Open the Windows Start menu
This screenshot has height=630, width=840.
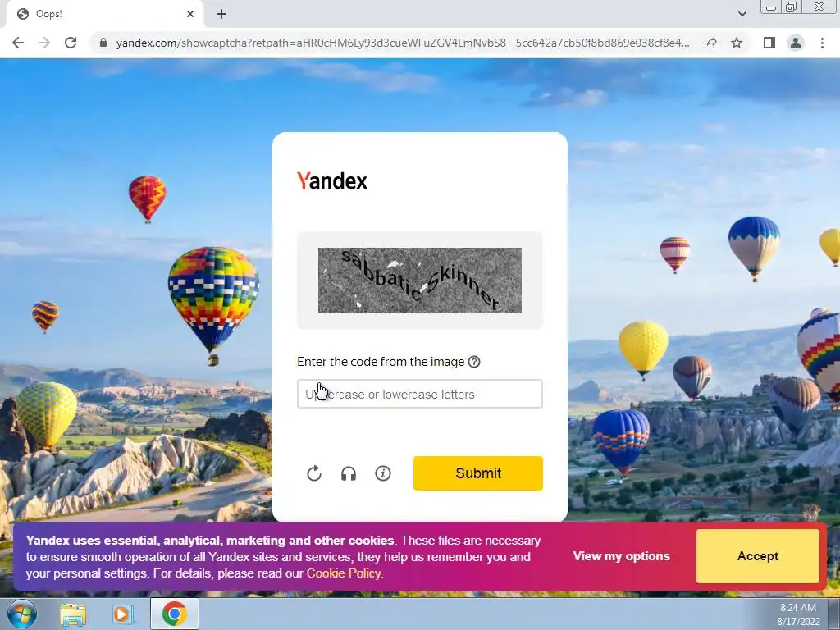21,614
